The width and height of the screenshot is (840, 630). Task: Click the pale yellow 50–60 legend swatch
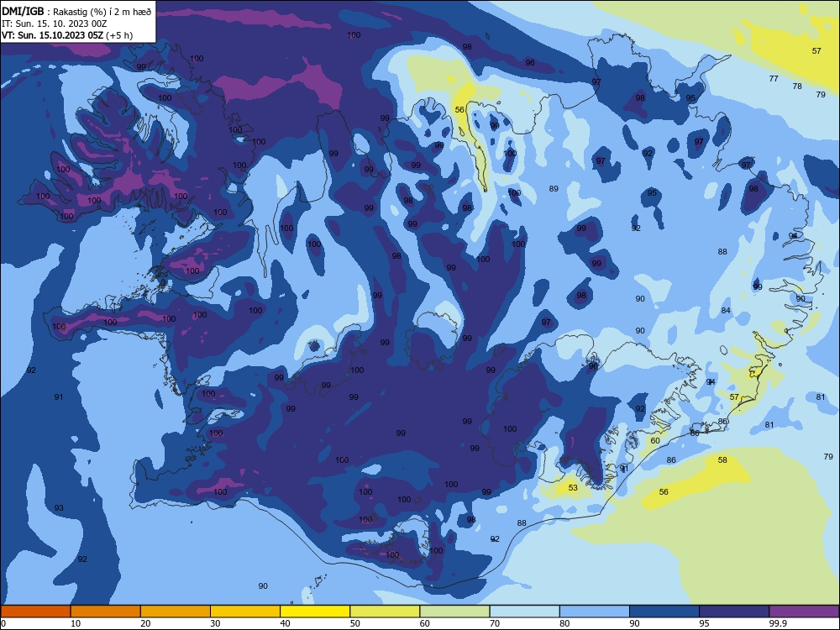pyautogui.click(x=385, y=612)
